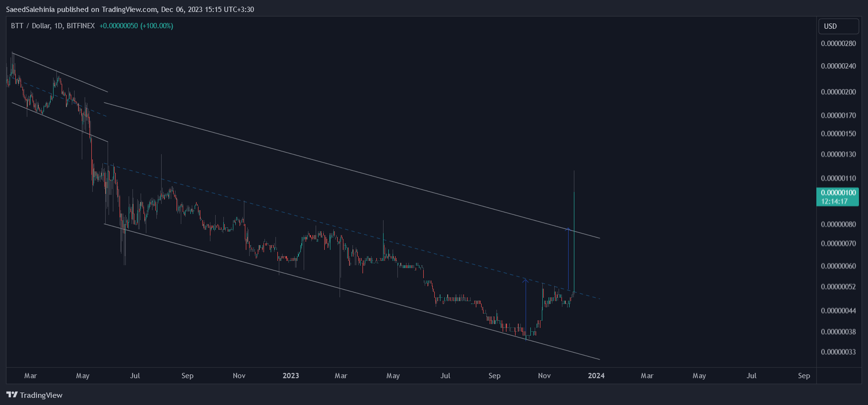Viewport: 868px width, 405px height.
Task: Click the 0.00000200 price axis label
Action: coord(838,92)
